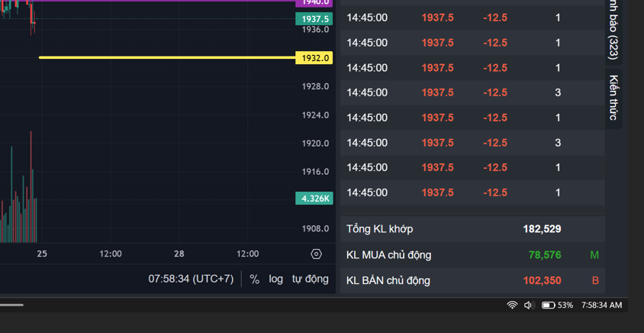This screenshot has height=333, width=644.
Task: Click the horizontal scrollbar at bottom left
Action: coord(11,305)
